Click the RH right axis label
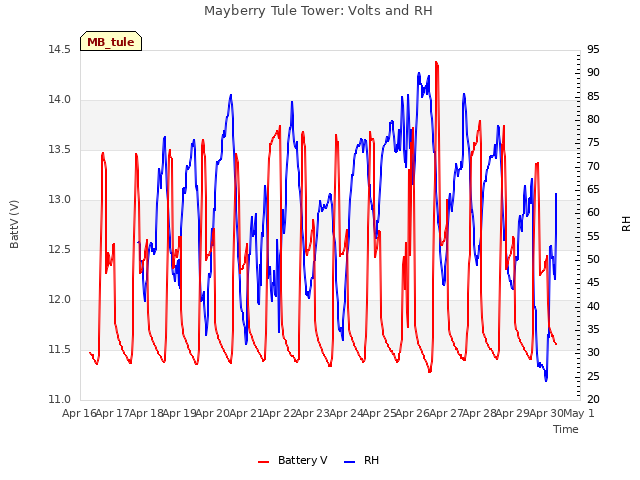The height and width of the screenshot is (480, 640). tap(626, 224)
